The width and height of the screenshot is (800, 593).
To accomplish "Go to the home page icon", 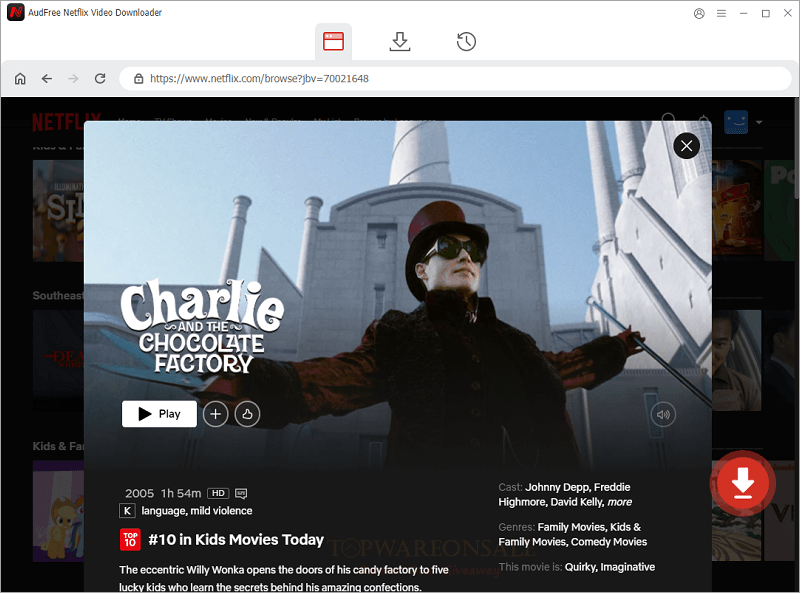I will (20, 79).
